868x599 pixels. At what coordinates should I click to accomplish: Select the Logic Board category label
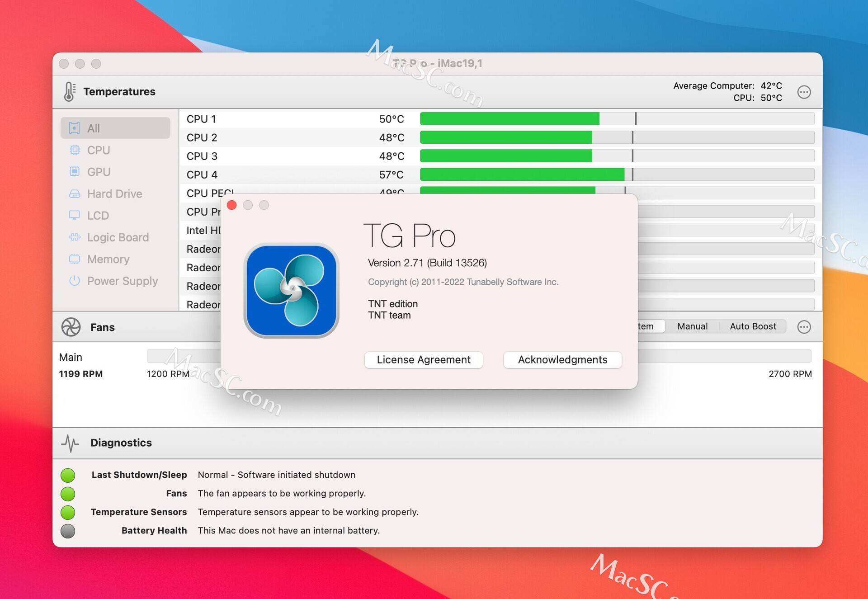pos(118,237)
